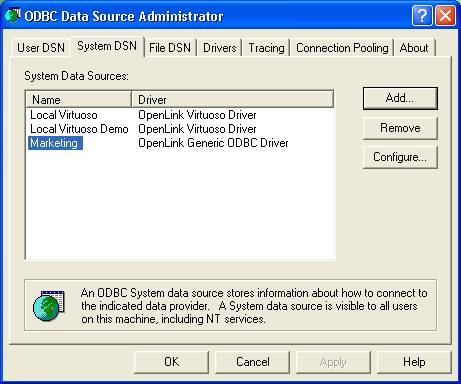The height and width of the screenshot is (384, 461).
Task: Switch to the User DSN tab
Action: (41, 48)
